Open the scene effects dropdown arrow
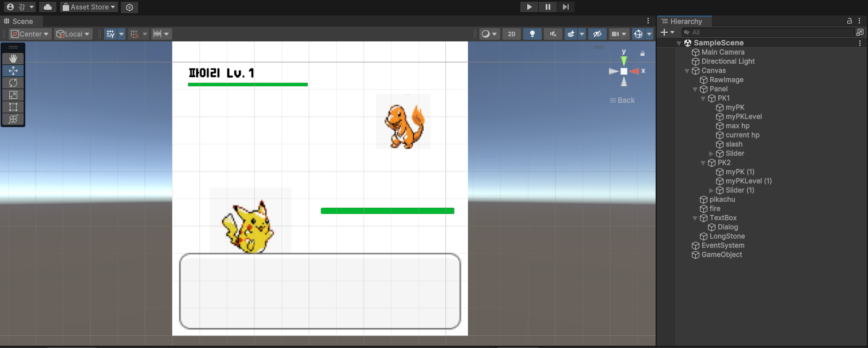Screen dimensions: 868x348 pyautogui.click(x=582, y=34)
